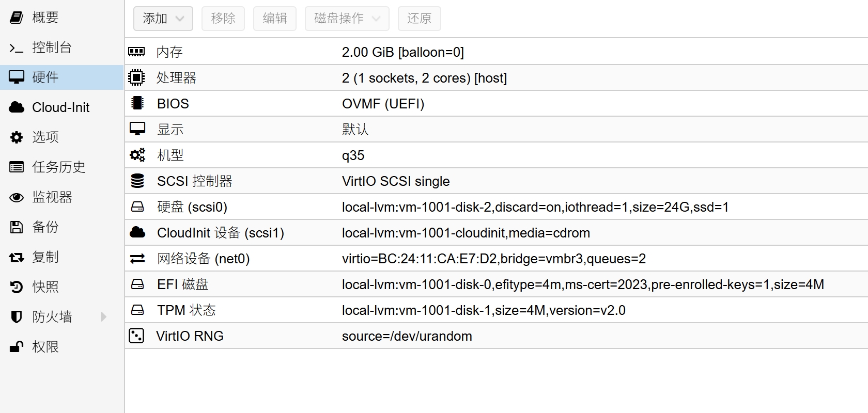Click the SCSI controller database icon
Viewport: 868px width, 413px height.
pos(137,181)
